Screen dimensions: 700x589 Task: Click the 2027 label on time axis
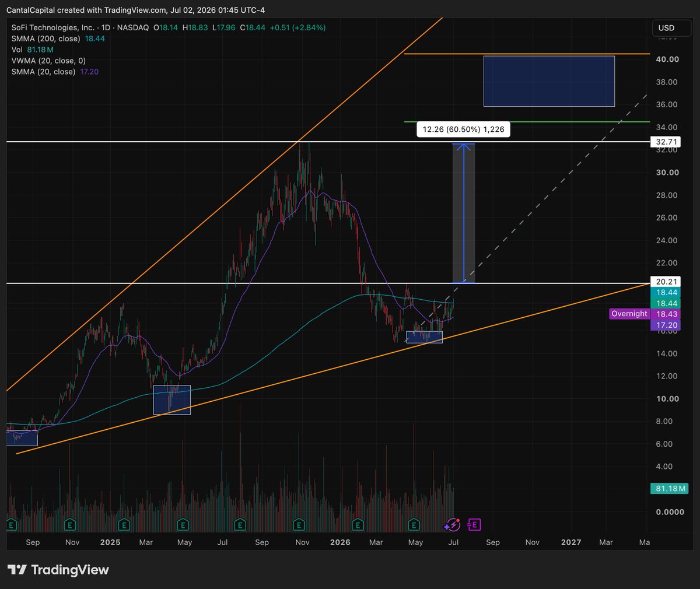pos(571,542)
